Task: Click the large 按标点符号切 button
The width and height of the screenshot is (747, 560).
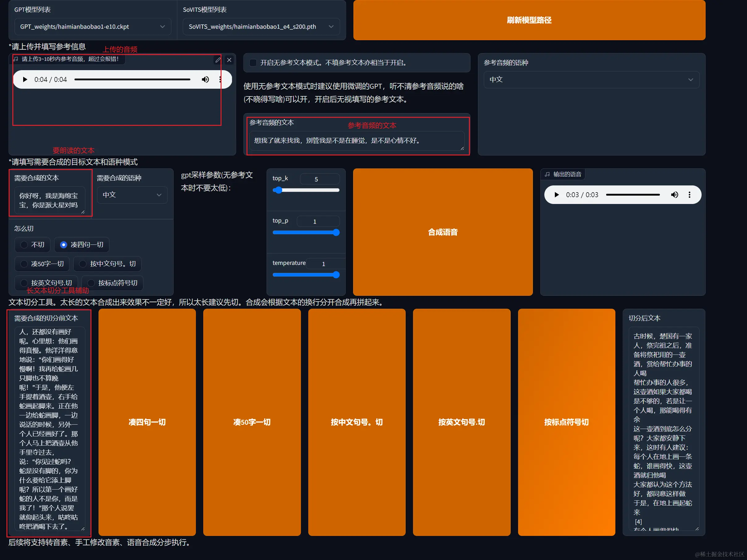Action: [x=566, y=422]
